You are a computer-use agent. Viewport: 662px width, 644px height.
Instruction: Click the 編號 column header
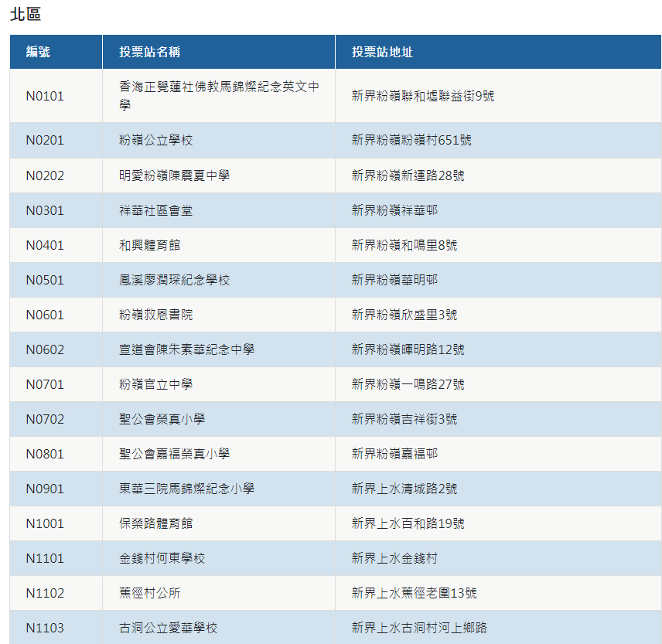[x=38, y=52]
